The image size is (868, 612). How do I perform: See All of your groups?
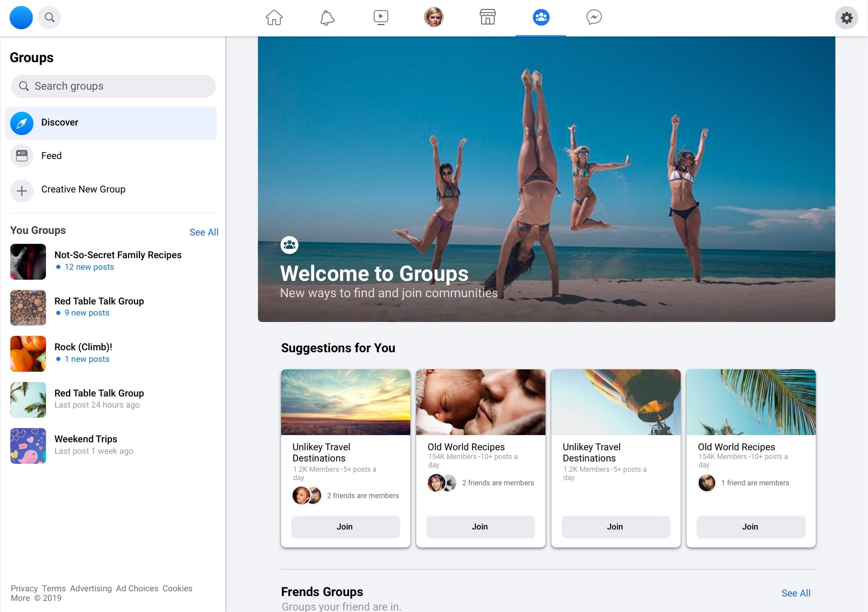coord(204,232)
